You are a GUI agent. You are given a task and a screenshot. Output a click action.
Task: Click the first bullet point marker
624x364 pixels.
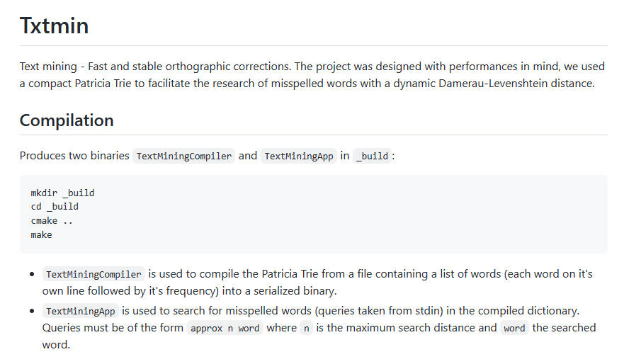(x=32, y=274)
